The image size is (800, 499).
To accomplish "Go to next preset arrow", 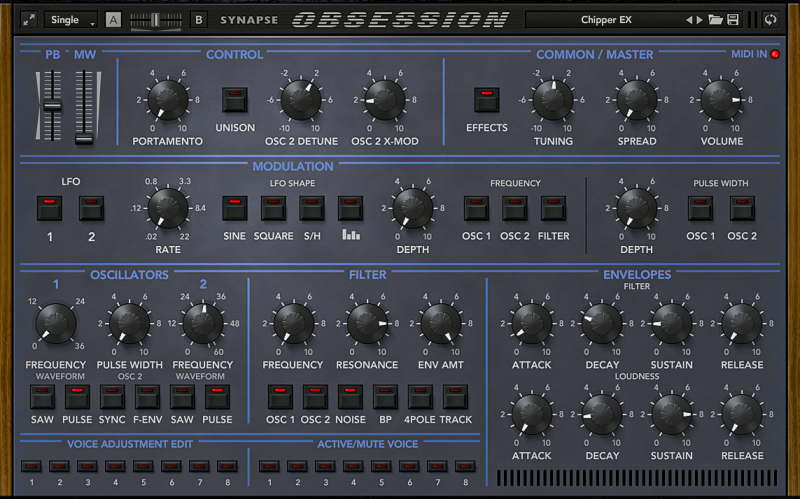I will (x=699, y=20).
